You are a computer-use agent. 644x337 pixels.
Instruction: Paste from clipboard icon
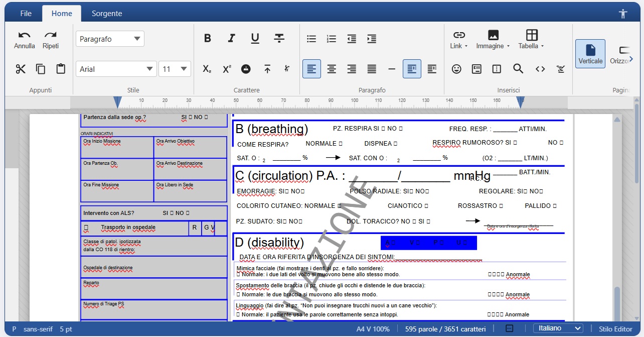coord(61,69)
